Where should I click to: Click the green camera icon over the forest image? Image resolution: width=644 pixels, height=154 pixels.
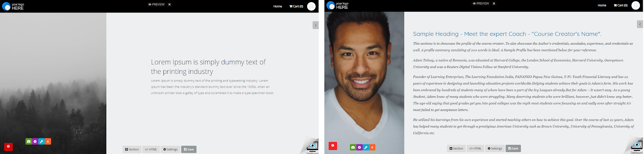(x=29, y=142)
